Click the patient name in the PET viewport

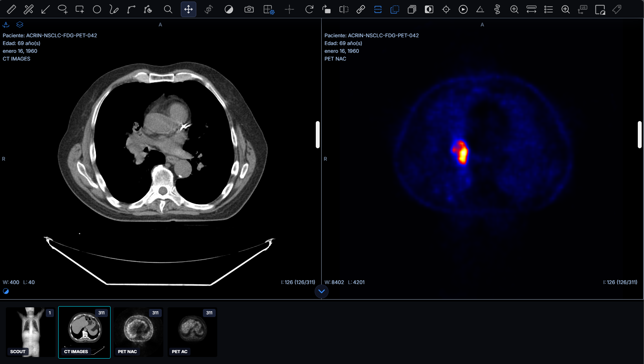(x=372, y=35)
